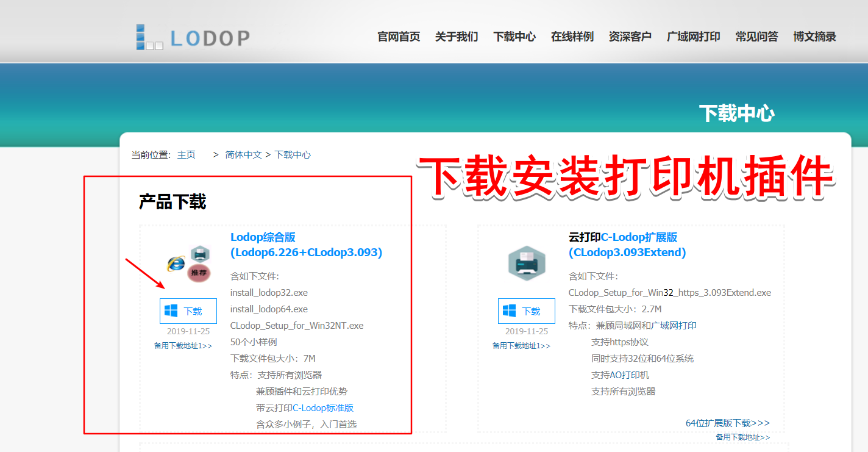Click the 支持https协议 feature text
This screenshot has width=868, height=452.
pyautogui.click(x=620, y=342)
